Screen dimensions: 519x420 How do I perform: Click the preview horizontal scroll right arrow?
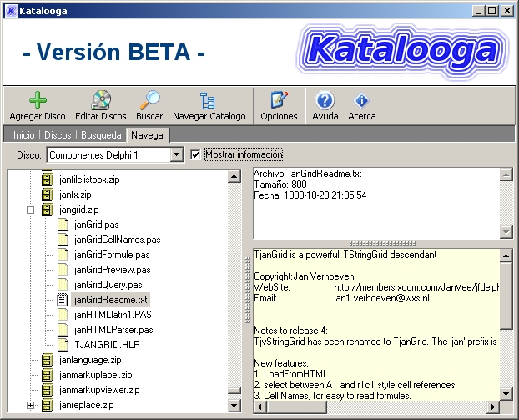[493, 407]
